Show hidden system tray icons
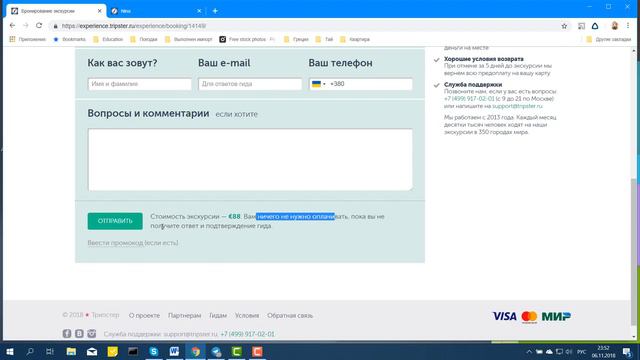This screenshot has width=640, height=360. click(x=529, y=351)
